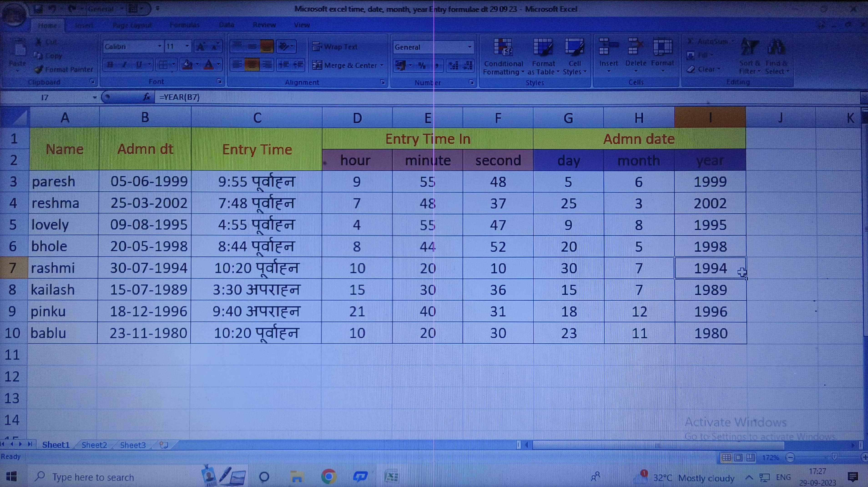Open the Formulas ribbon tab
Image resolution: width=868 pixels, height=487 pixels.
pyautogui.click(x=184, y=25)
